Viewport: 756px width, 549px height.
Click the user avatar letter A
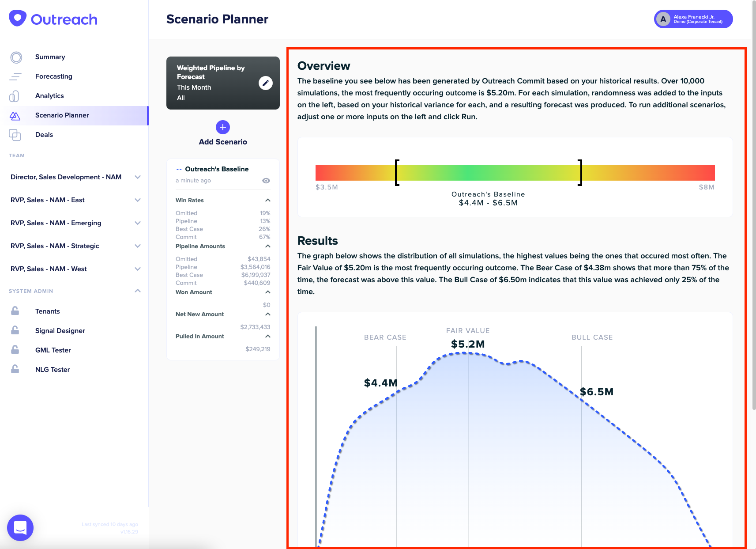663,19
